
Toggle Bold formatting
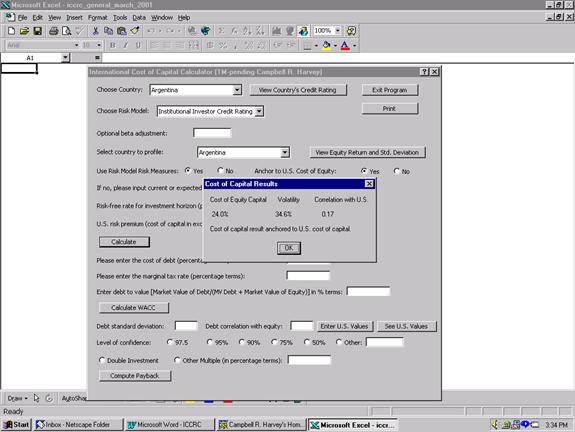click(x=113, y=45)
